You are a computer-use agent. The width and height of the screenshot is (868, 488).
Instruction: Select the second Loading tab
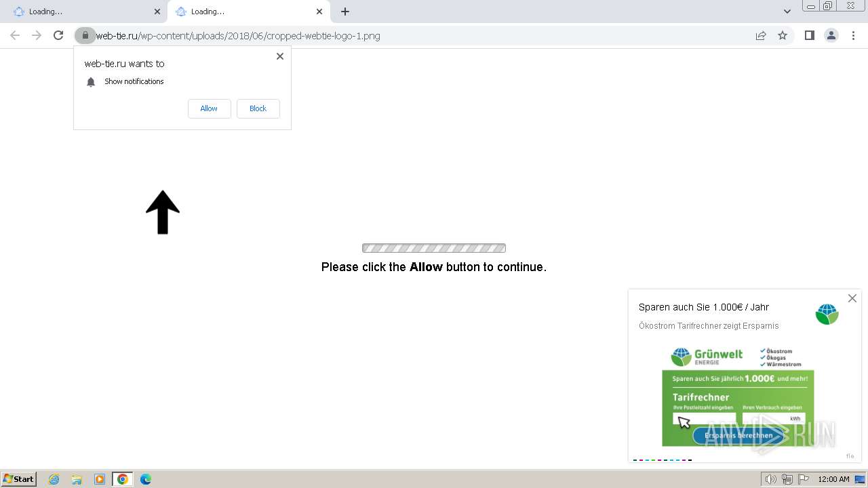[x=248, y=12]
